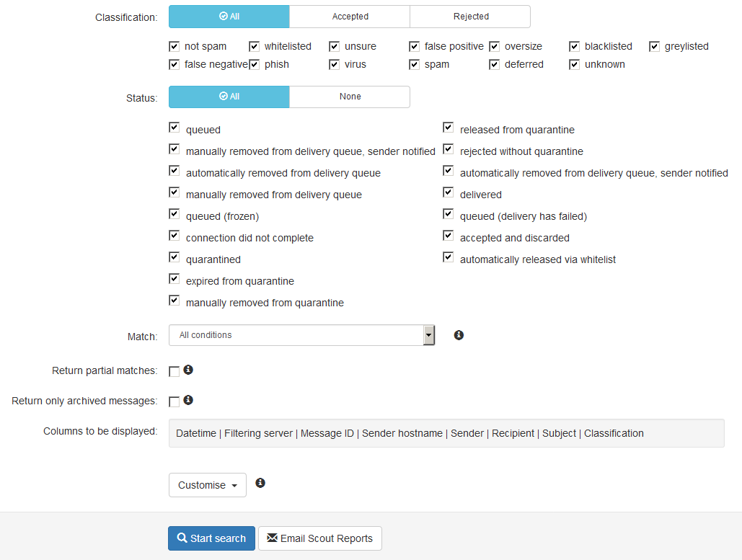Disable the quarantined status checkbox
Screen dimensions: 742x560
[174, 257]
